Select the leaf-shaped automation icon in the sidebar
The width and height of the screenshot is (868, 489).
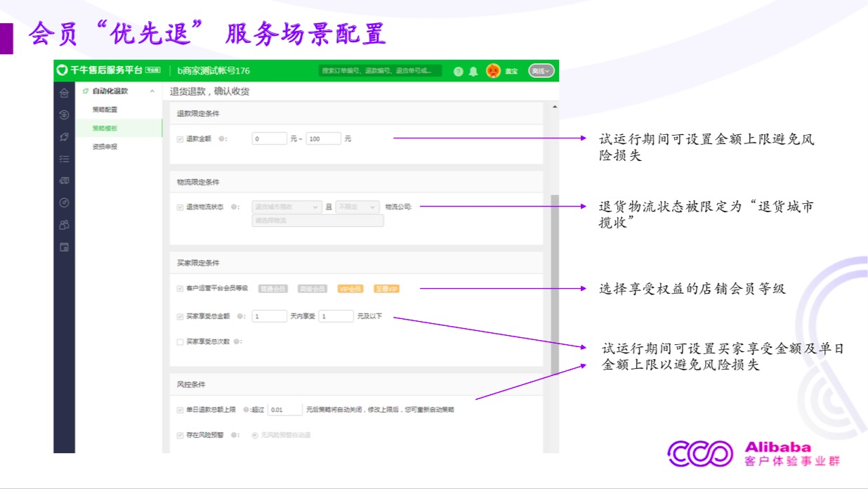tap(64, 136)
